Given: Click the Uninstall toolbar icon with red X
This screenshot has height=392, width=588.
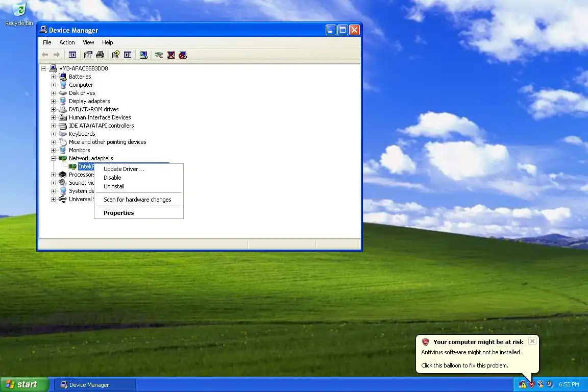Looking at the screenshot, I should (x=171, y=55).
